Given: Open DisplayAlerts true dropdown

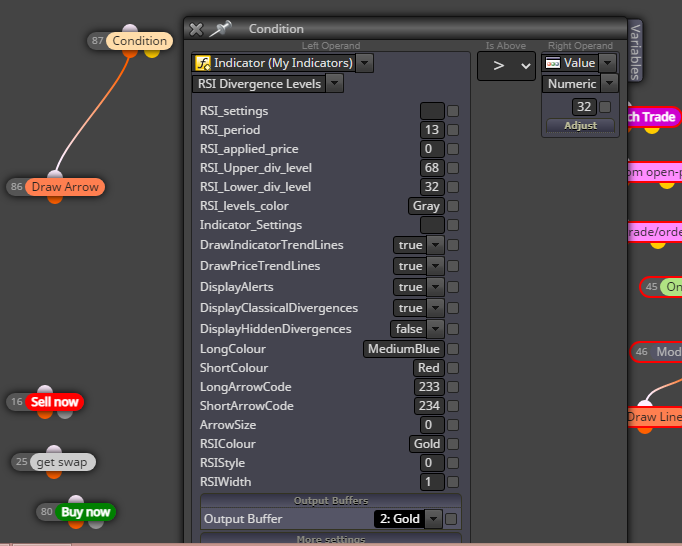Looking at the screenshot, I should pos(435,287).
